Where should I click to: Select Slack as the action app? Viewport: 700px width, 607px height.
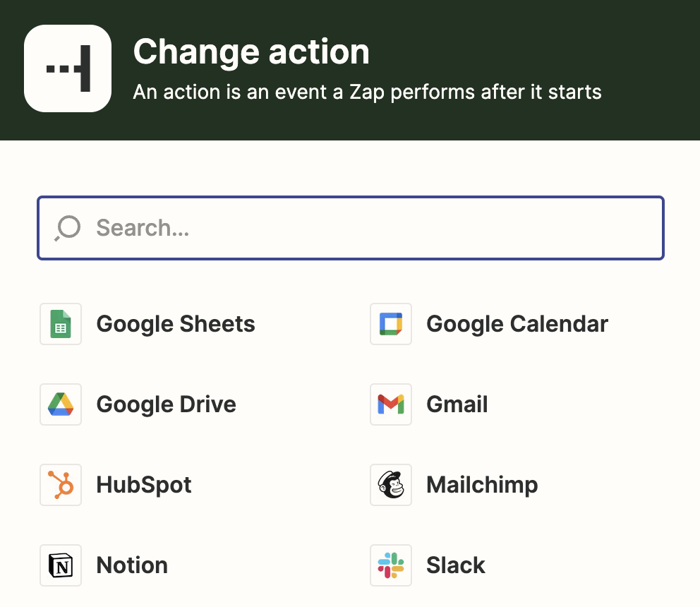(455, 565)
